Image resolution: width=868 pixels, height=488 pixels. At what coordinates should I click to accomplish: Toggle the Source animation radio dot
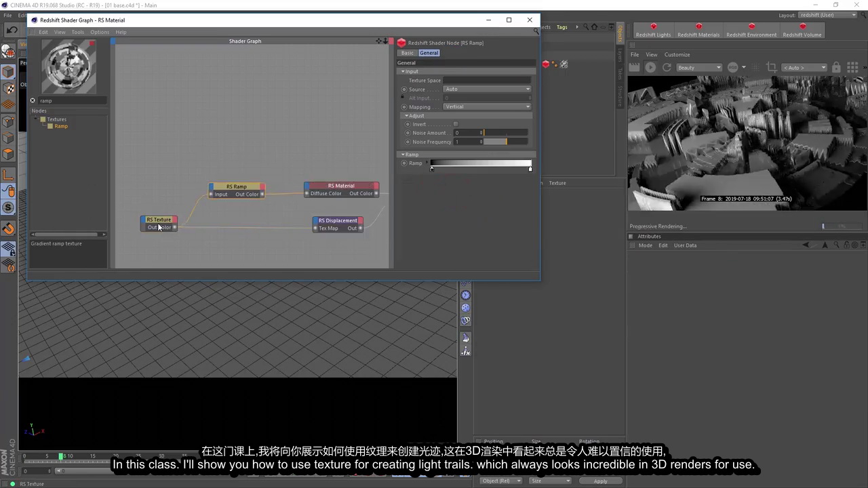[x=404, y=89]
